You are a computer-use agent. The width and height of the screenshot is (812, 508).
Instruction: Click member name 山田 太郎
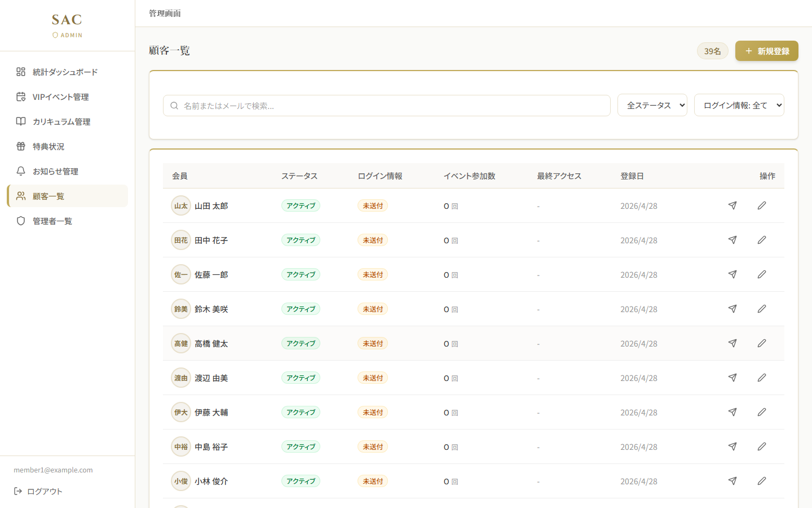[x=211, y=206]
